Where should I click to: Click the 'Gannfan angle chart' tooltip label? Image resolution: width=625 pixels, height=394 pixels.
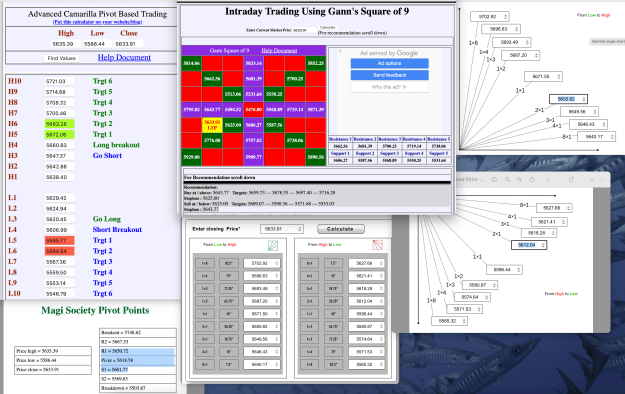coord(607,41)
